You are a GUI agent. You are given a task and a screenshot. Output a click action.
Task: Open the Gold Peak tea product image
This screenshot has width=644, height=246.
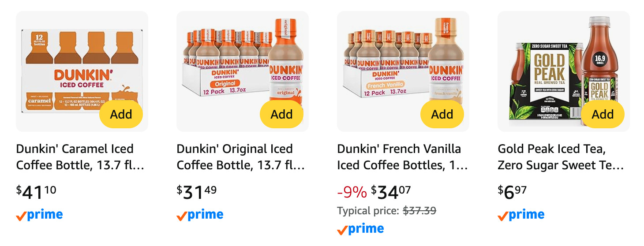[564, 71]
